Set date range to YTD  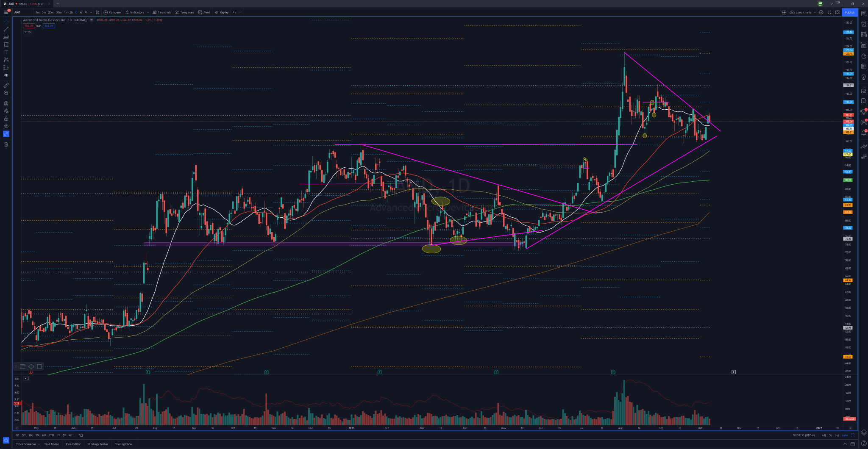pos(51,435)
